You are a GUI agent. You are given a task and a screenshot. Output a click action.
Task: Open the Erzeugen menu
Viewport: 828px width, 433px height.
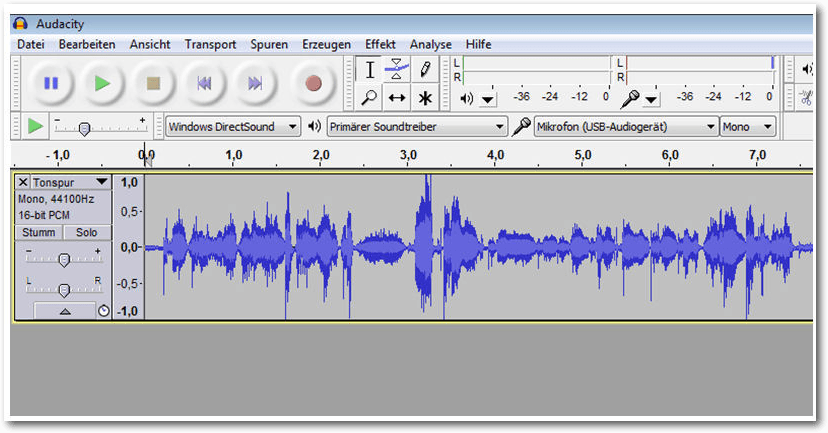point(326,44)
